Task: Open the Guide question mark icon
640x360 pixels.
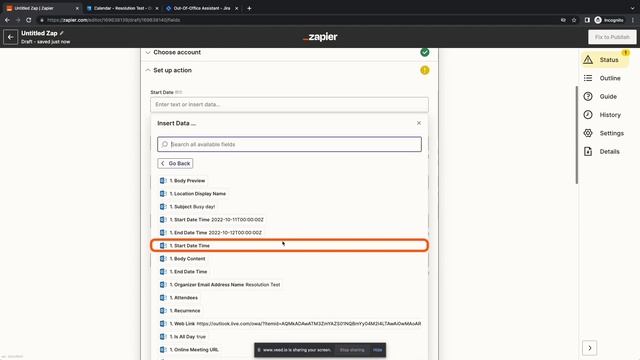Action: (x=588, y=96)
